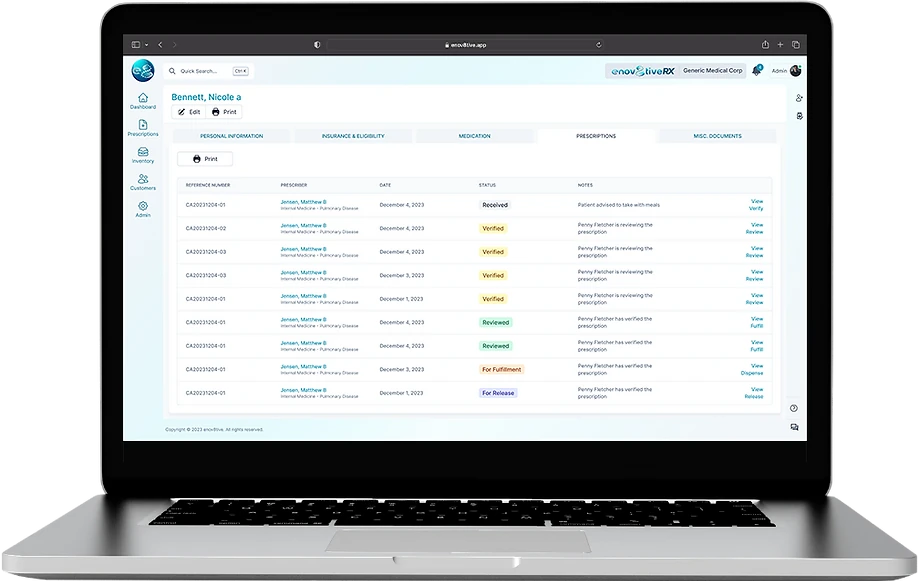Click Release link in For Release row

(x=753, y=396)
